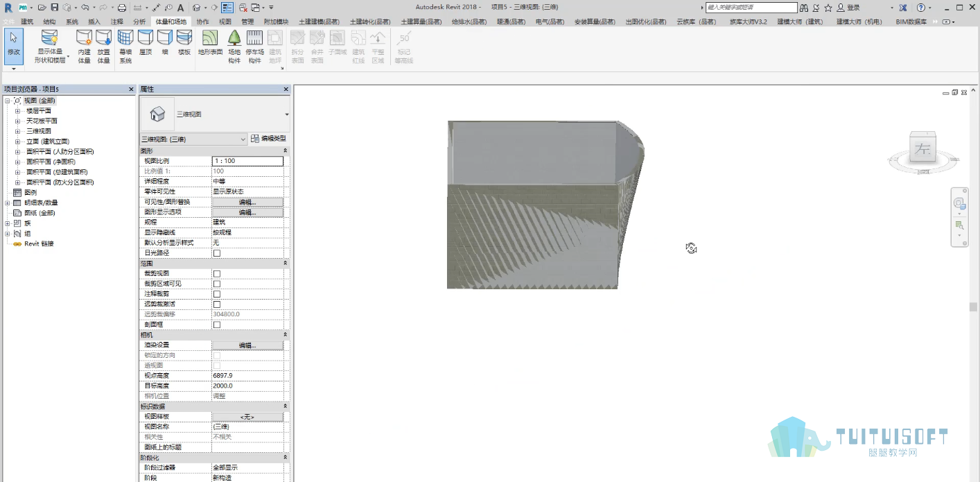Check the 裁剪区域可见 checkbox

[217, 284]
